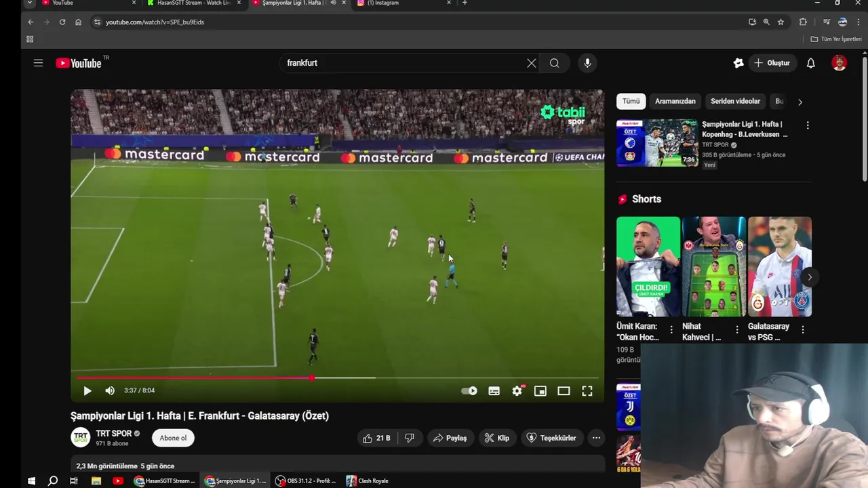Open Kopenhag - B.Leverkusen video thumbnail
This screenshot has height=488, width=868.
[657, 143]
